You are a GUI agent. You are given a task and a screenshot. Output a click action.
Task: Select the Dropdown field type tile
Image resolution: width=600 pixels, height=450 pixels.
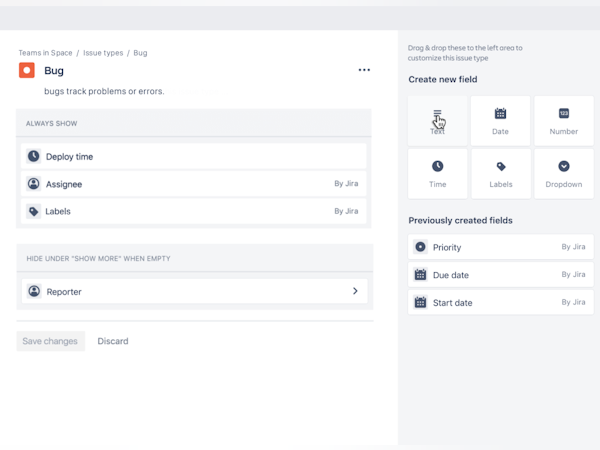point(563,173)
